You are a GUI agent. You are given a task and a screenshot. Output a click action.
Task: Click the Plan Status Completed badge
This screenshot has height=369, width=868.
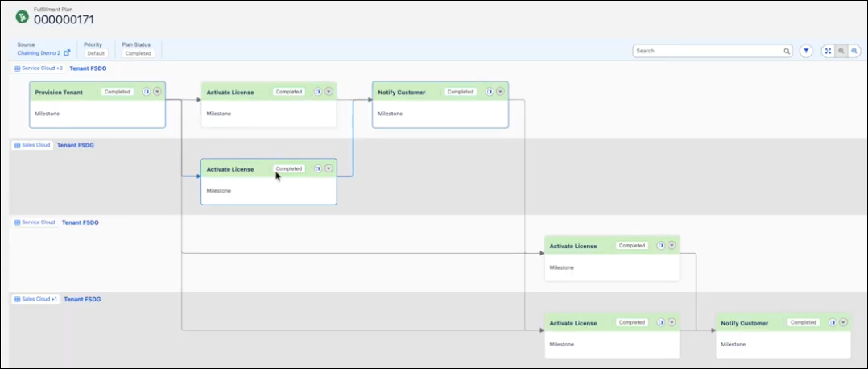pyautogui.click(x=138, y=53)
